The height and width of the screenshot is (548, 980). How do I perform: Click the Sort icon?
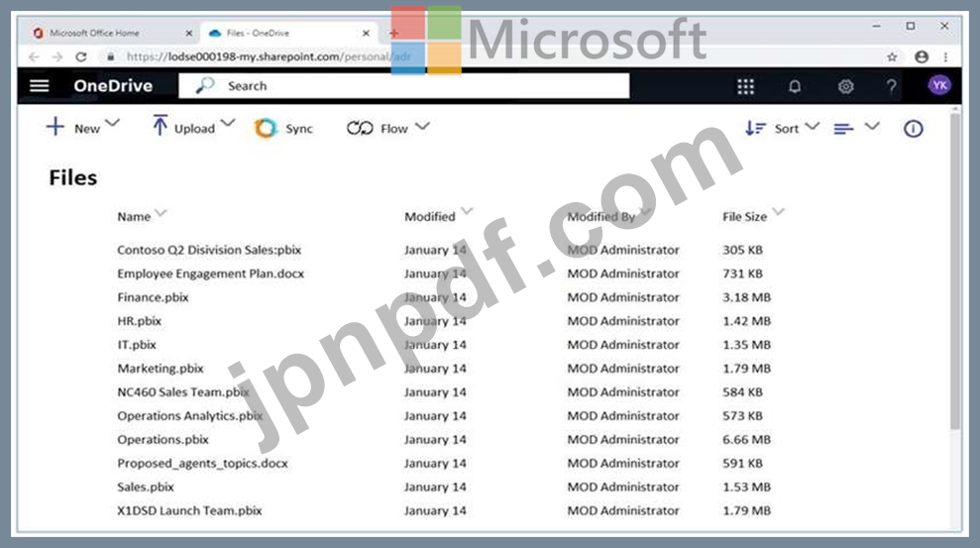pyautogui.click(x=755, y=128)
